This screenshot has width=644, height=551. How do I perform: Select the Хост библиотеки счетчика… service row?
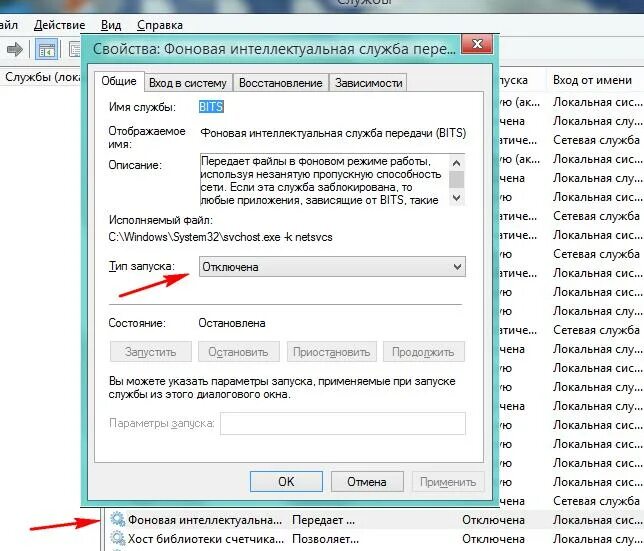point(376,538)
